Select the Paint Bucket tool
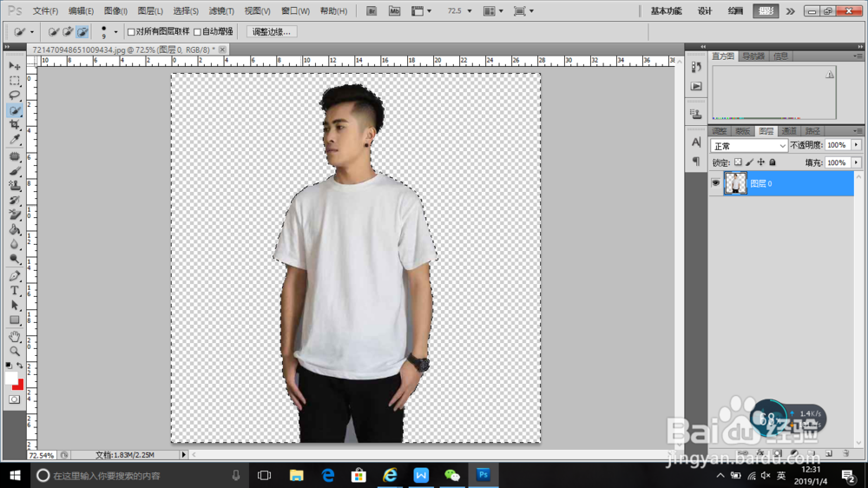 coord(15,229)
